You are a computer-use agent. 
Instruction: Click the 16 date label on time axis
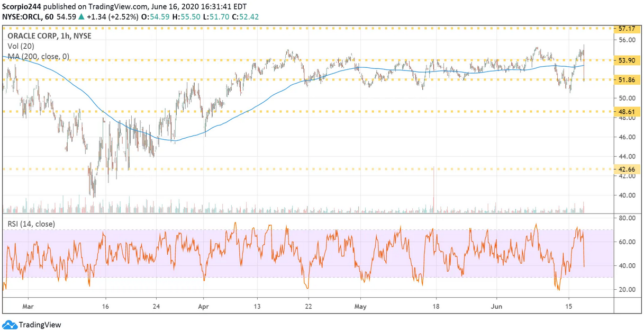click(105, 307)
